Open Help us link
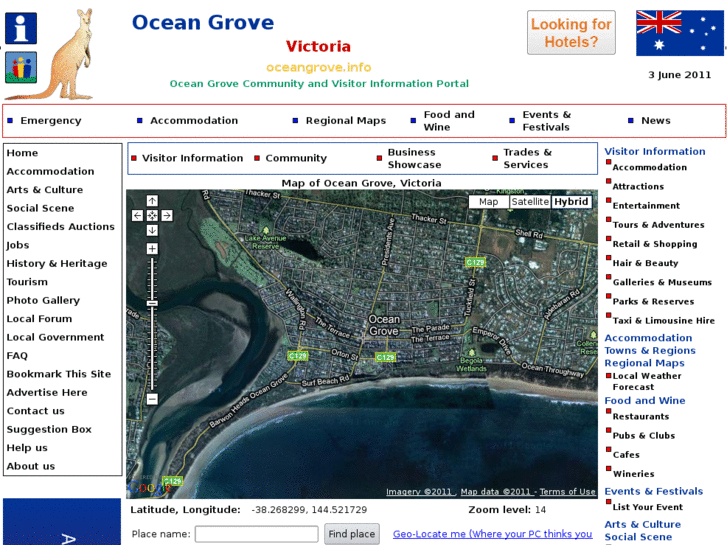Image resolution: width=727 pixels, height=545 pixels. (x=27, y=448)
